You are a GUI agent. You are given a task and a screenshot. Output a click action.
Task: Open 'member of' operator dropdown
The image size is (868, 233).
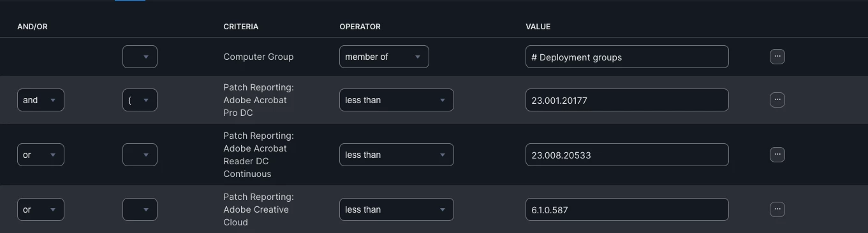tap(384, 57)
